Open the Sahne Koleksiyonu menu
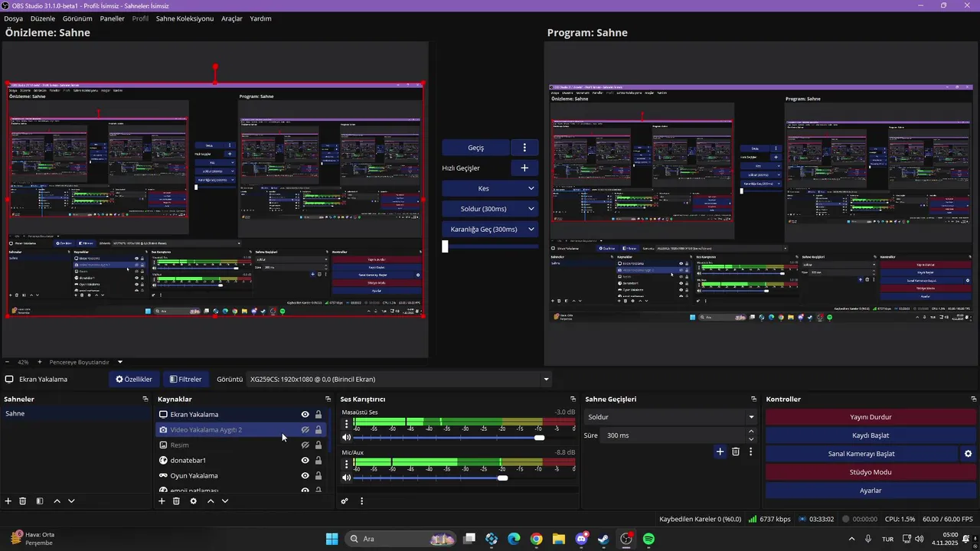 pyautogui.click(x=185, y=18)
